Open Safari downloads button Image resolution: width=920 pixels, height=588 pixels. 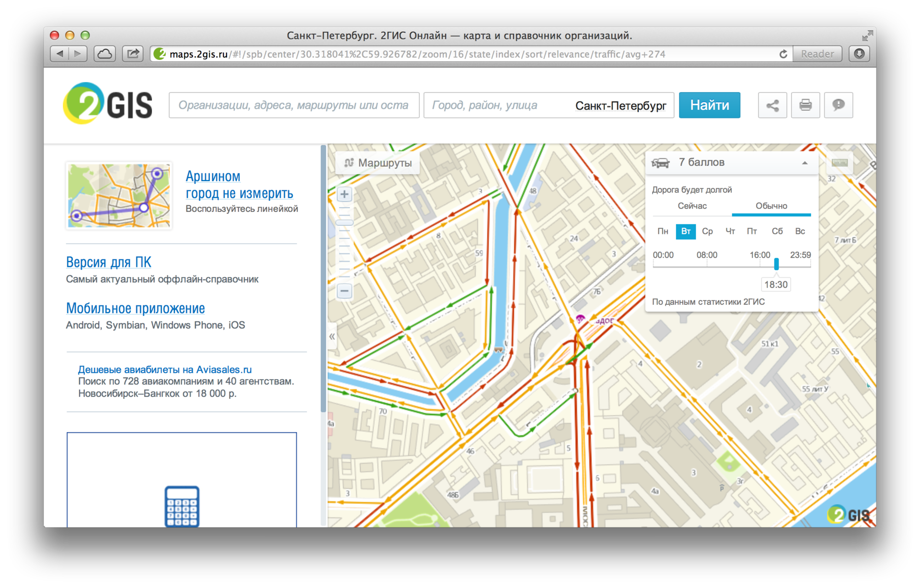[x=859, y=54]
